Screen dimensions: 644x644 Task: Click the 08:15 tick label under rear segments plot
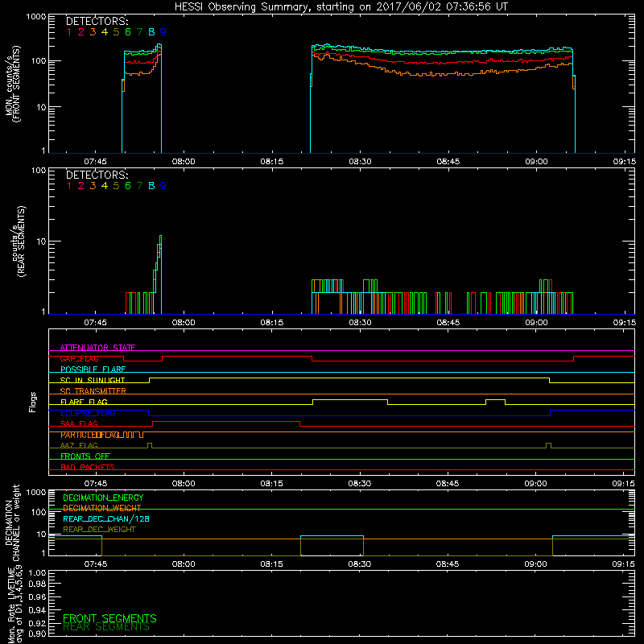[x=272, y=323]
